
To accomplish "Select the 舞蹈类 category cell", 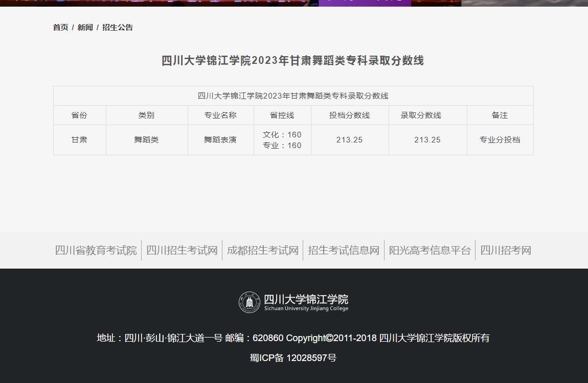I will coord(146,139).
